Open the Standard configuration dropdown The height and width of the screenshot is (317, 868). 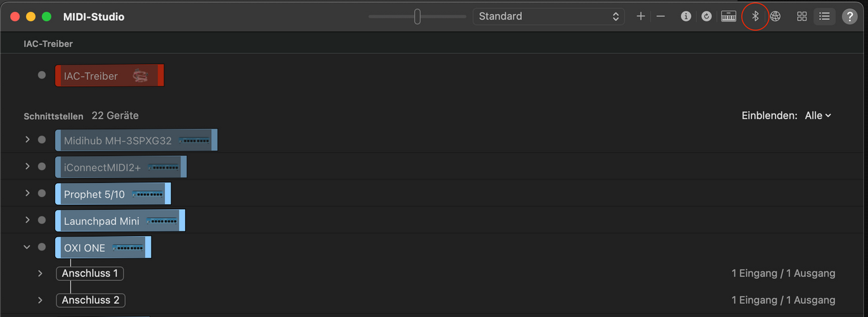coord(548,16)
